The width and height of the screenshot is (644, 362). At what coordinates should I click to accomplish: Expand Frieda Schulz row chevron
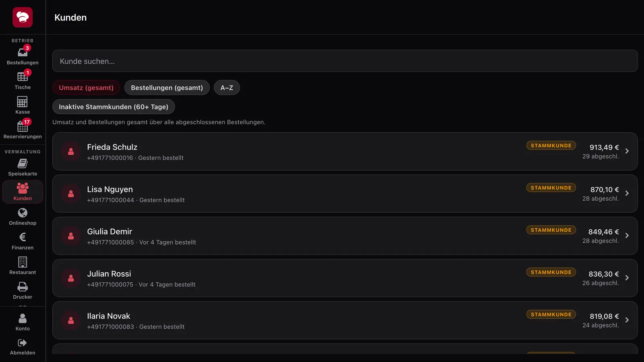click(x=627, y=151)
